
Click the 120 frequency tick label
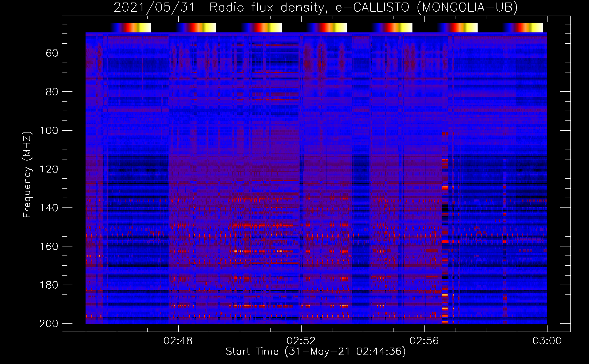click(x=49, y=169)
